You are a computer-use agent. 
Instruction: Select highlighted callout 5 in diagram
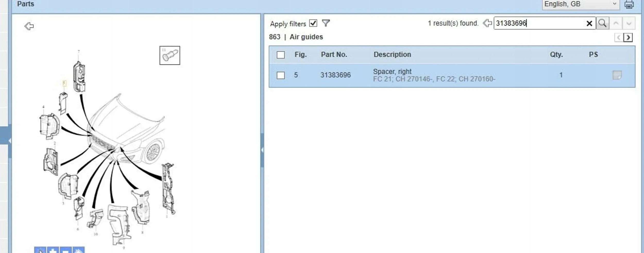click(x=64, y=83)
